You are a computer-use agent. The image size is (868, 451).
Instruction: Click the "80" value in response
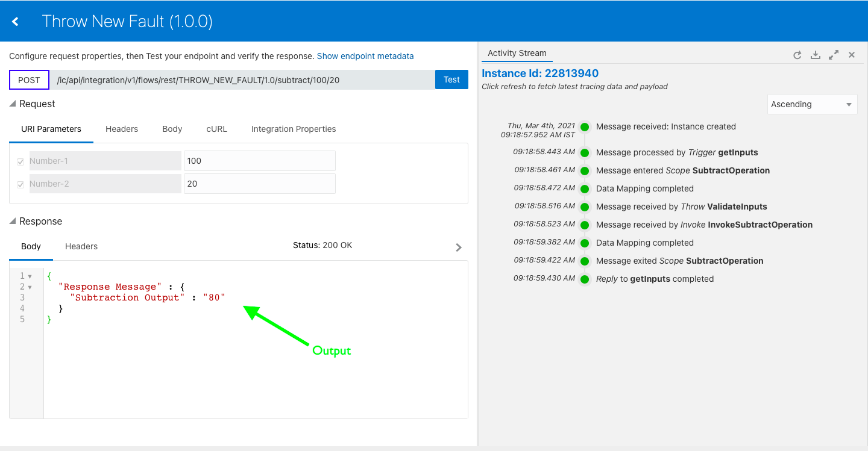pos(214,297)
